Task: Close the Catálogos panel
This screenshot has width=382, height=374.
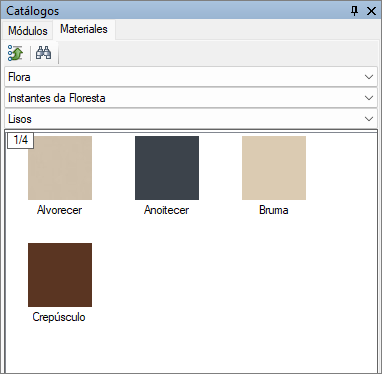Action: coord(371,11)
